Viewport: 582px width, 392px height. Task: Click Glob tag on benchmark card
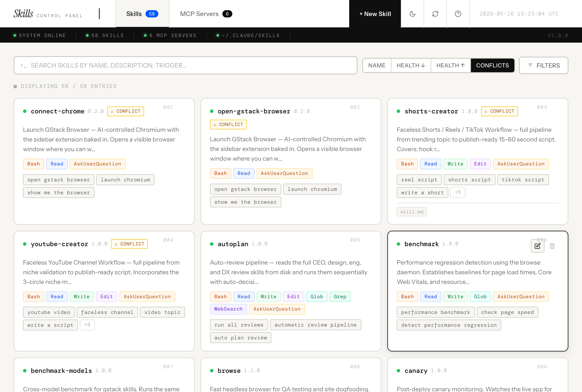tap(480, 297)
